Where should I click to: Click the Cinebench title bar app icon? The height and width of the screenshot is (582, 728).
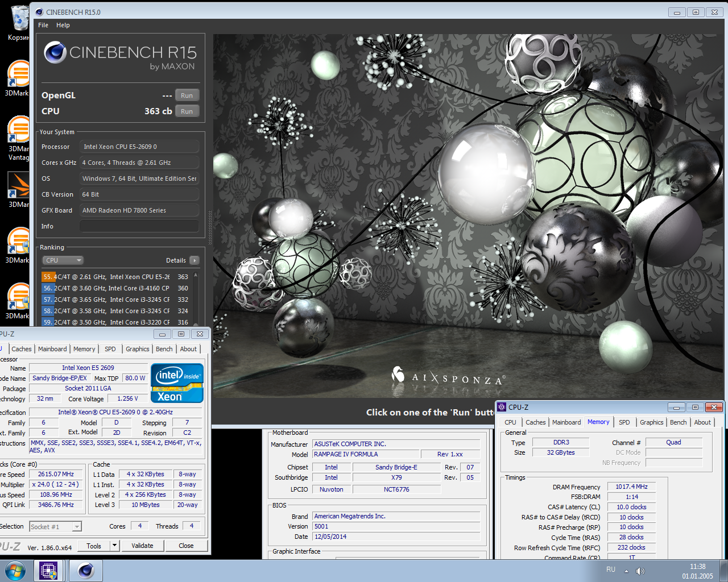point(39,12)
